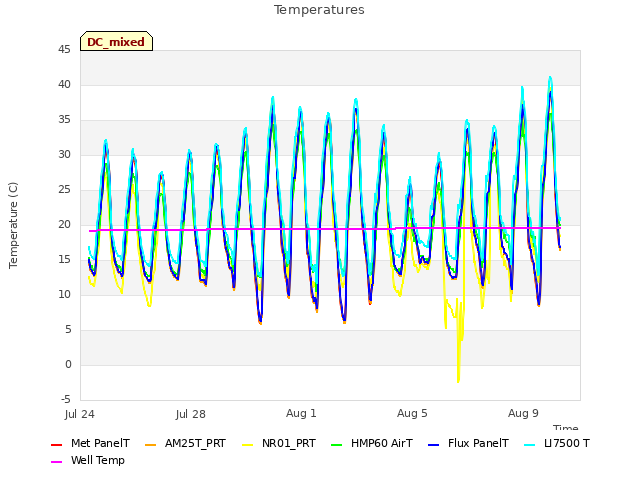Click the Jul 28 x-axis tick label

[191, 414]
